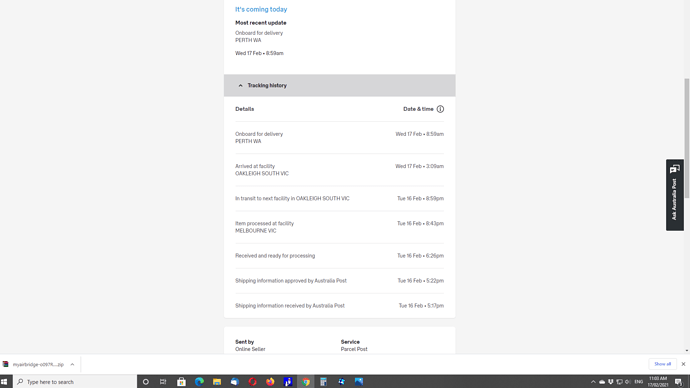Click 'Tue 16 Feb • 5:22pm' timestamp

(x=421, y=281)
